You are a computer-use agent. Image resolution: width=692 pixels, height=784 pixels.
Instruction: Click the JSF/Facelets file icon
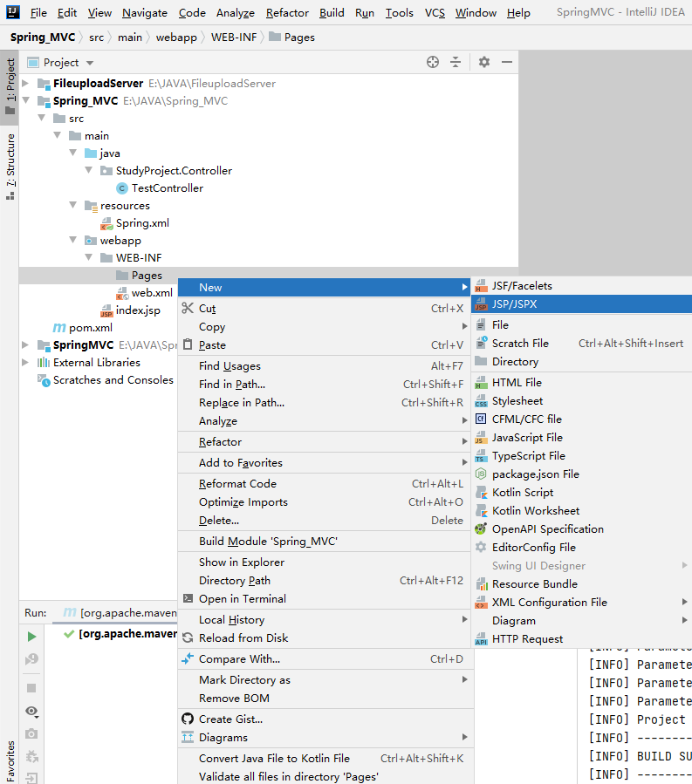tap(481, 286)
